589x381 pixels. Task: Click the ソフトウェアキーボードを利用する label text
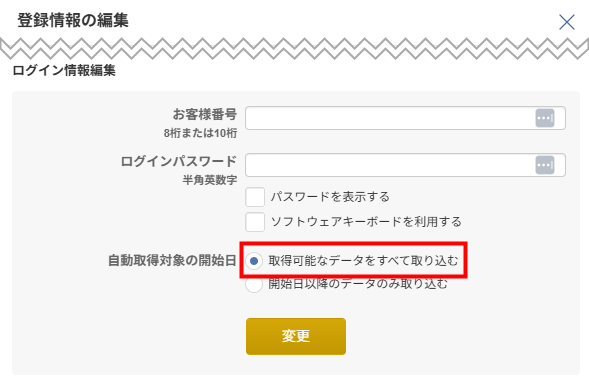point(366,222)
